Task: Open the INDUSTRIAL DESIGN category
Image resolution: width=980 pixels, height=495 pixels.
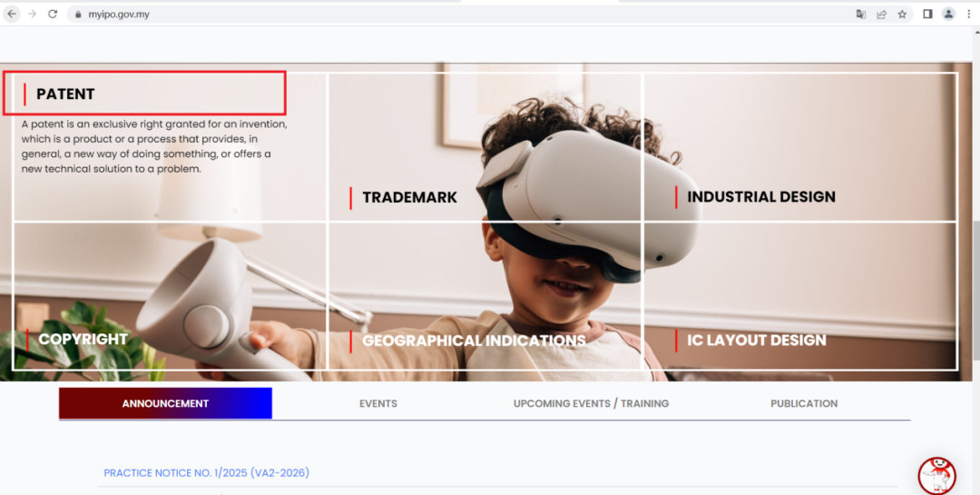Action: 761,196
